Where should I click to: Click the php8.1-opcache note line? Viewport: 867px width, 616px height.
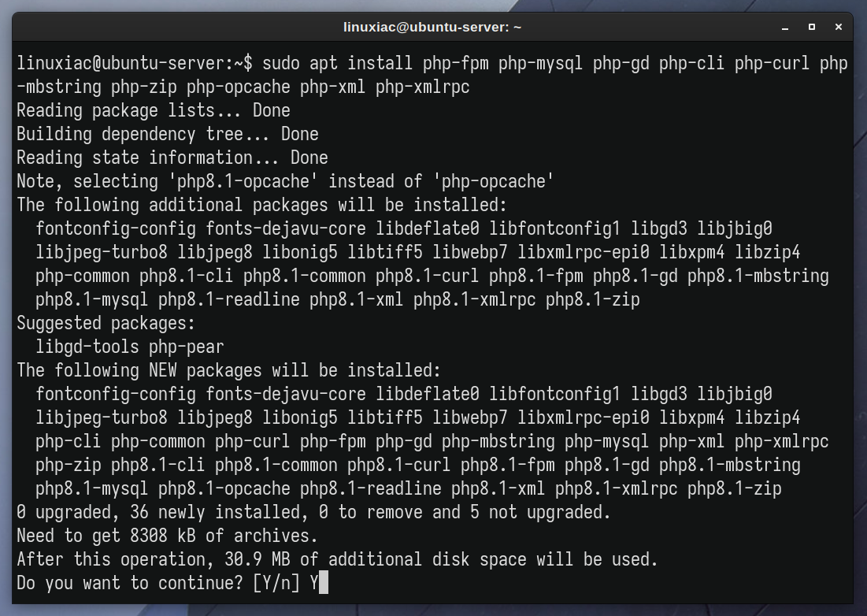click(x=285, y=181)
